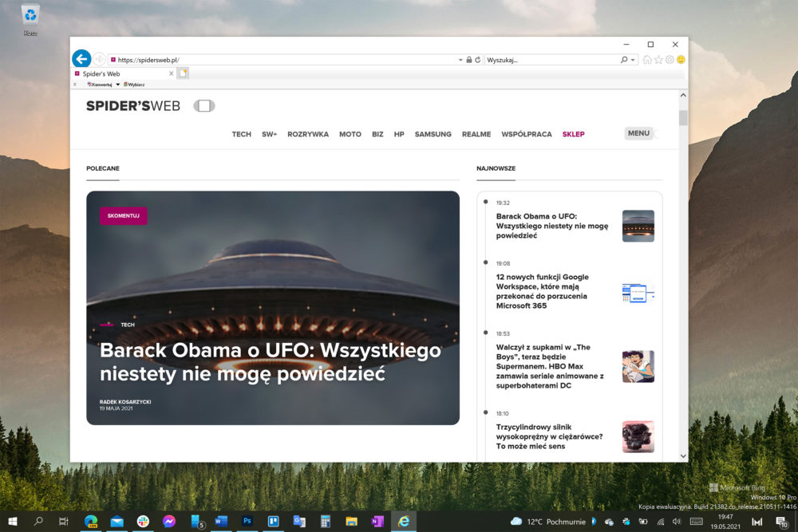Screen dimensions: 798x532
Task: Click the magnifier icon in the search box
Action: click(624, 60)
